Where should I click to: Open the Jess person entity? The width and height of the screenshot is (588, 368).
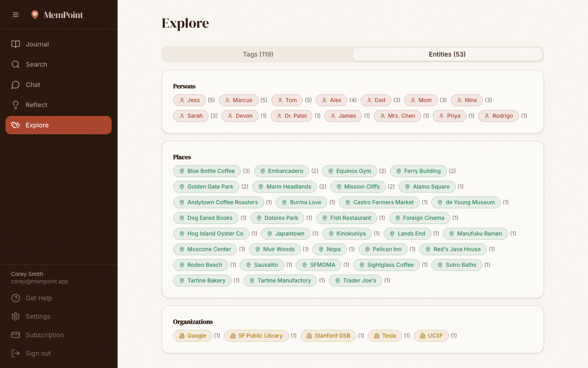click(189, 100)
